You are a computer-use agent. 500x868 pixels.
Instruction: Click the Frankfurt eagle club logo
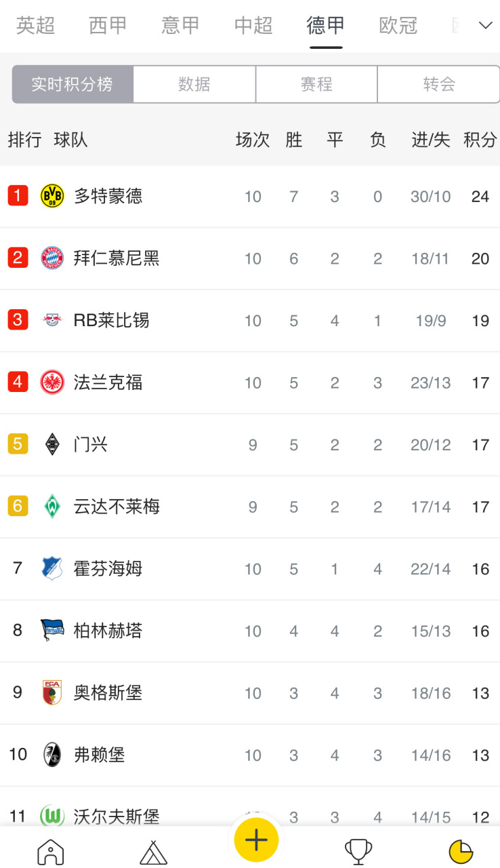[x=51, y=382]
